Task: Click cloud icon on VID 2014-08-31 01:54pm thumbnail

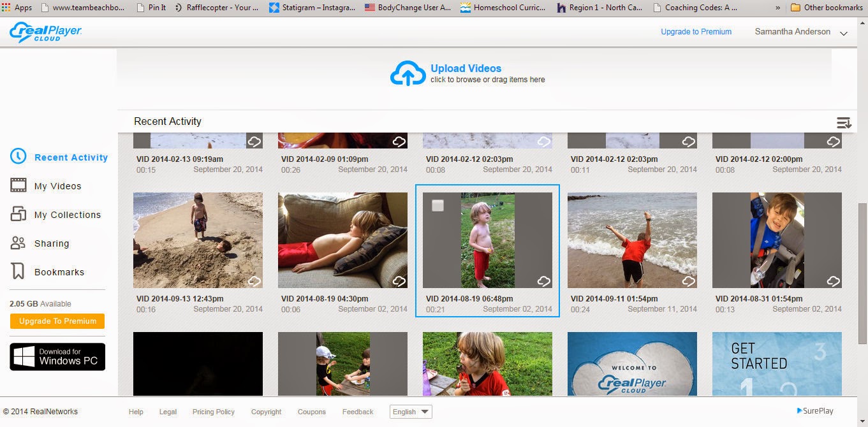Action: pos(833,281)
